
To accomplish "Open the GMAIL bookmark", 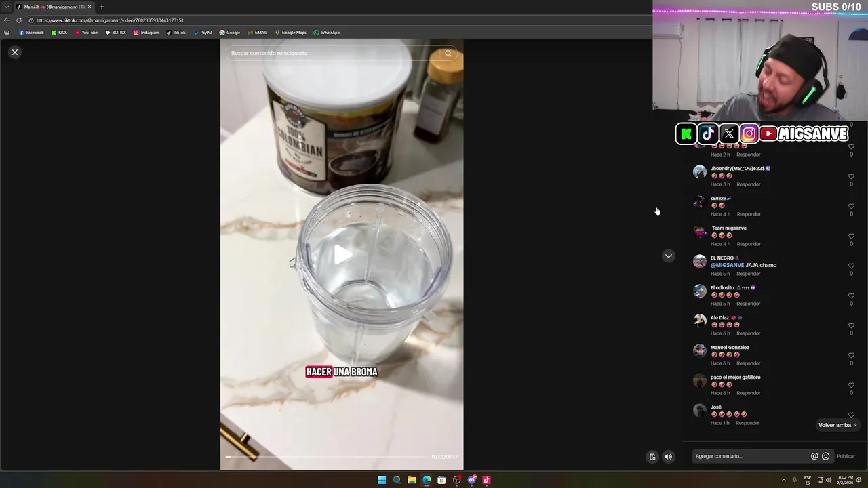I will (x=257, y=33).
